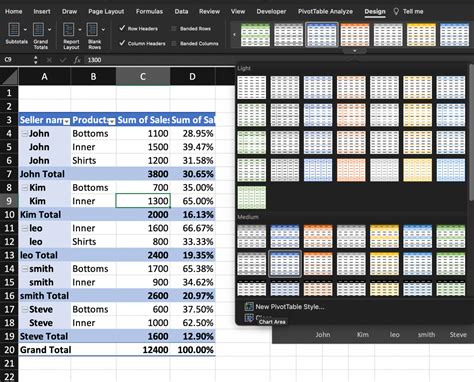This screenshot has width=474, height=382.
Task: Choose the orange style in the ribbon gallery
Action: pos(355,35)
